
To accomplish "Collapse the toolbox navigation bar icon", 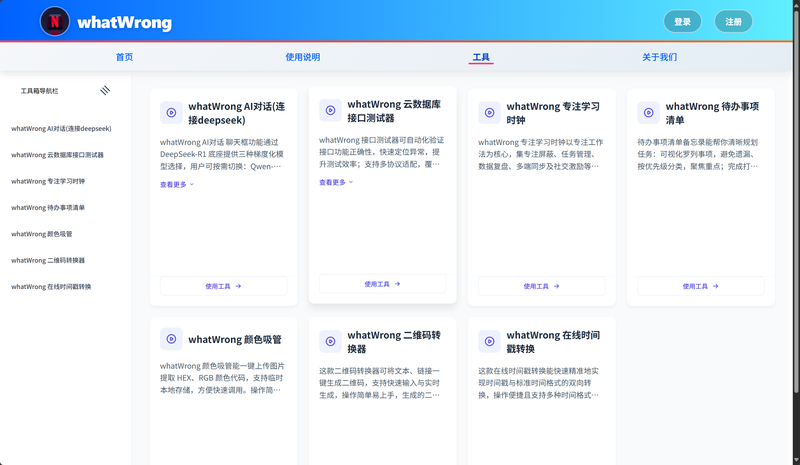I will (x=105, y=90).
